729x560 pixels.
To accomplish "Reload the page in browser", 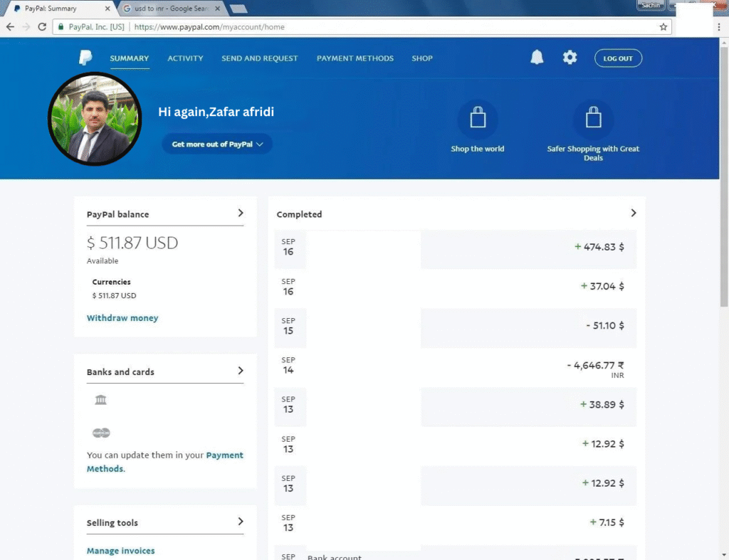I will (43, 27).
